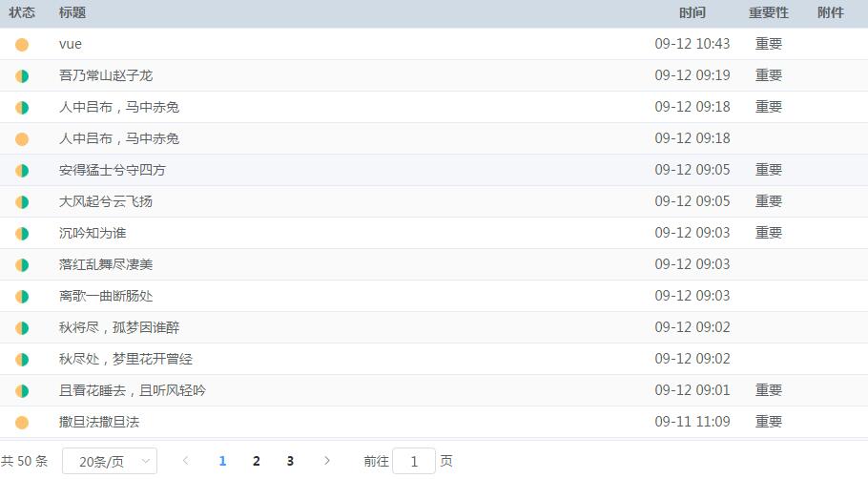Click the 前往 page number input
The height and width of the screenshot is (479, 868).
tap(414, 461)
